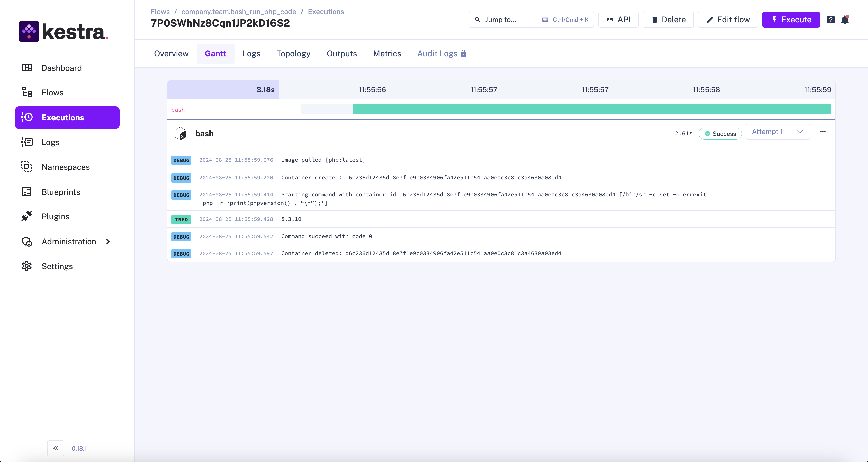
Task: Collapse the sidebar with double-arrow button
Action: tap(56, 448)
